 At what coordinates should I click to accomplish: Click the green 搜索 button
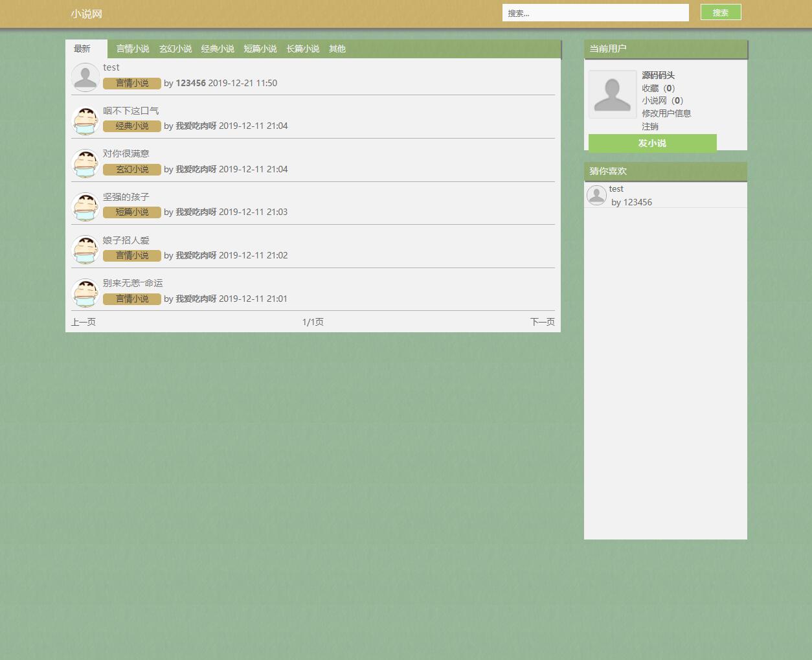pos(721,12)
